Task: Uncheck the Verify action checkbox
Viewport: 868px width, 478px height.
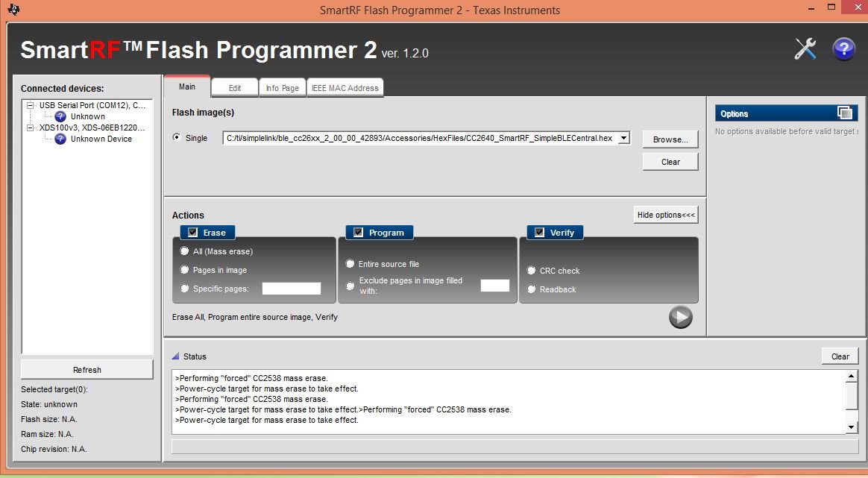Action: click(x=539, y=232)
